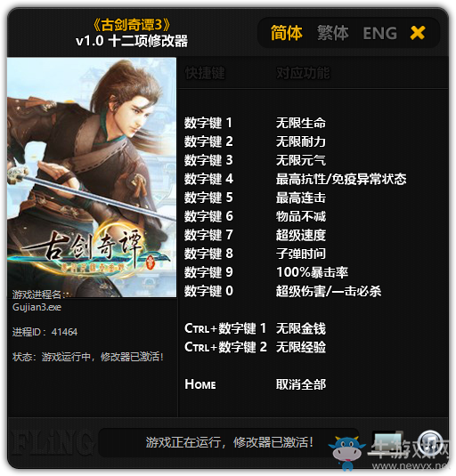Screen dimensions: 456x476
Task: Click the laptop icon in bottom bar
Action: [387, 443]
